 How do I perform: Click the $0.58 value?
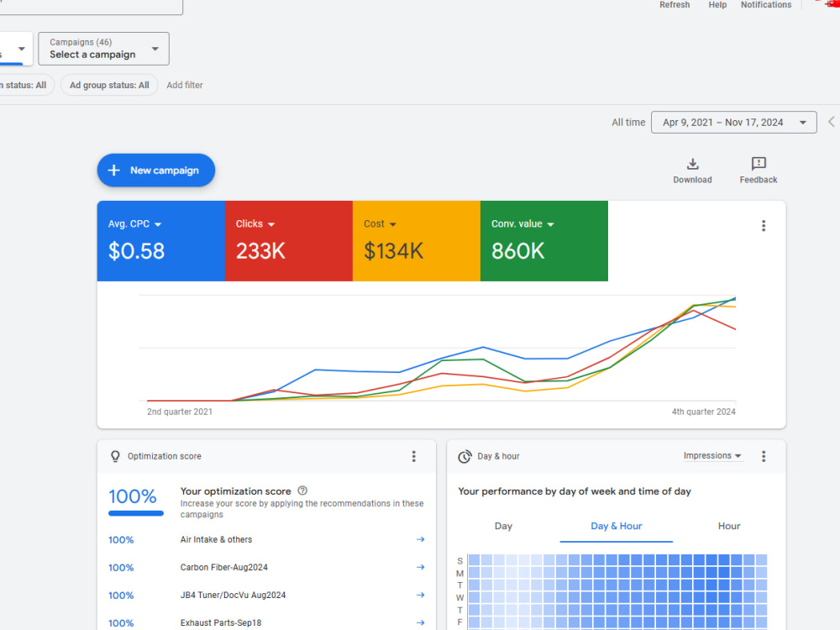click(x=136, y=251)
